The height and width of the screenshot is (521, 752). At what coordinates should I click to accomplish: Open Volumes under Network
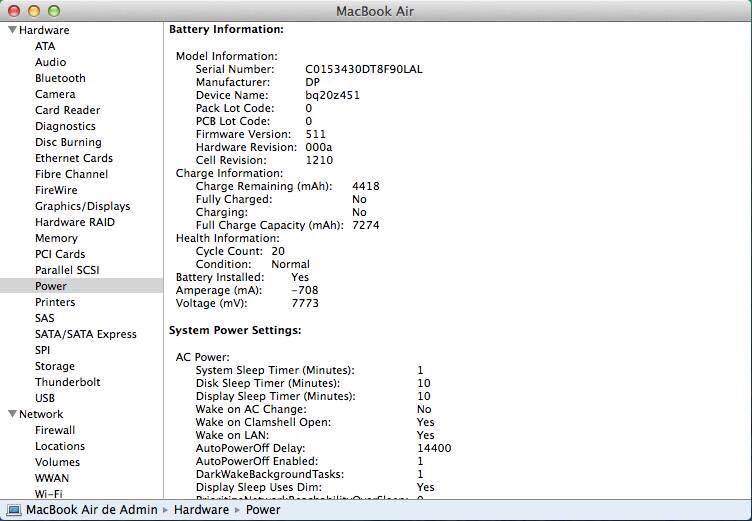(58, 462)
